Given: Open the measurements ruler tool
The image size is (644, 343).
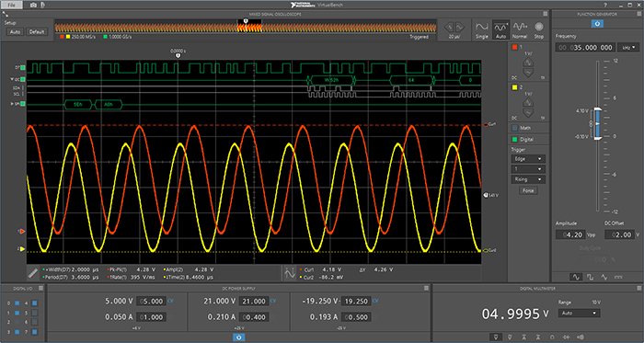Looking at the screenshot, I should pyautogui.click(x=33, y=273).
